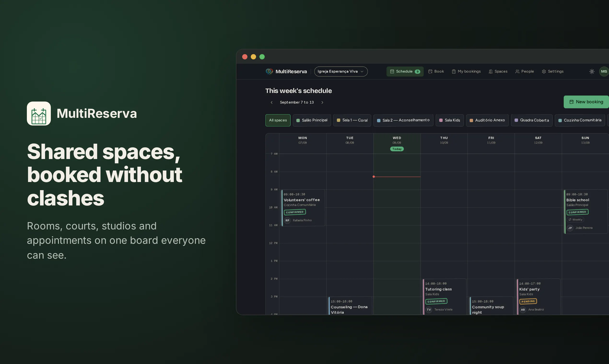The height and width of the screenshot is (364, 609).
Task: Click the New booking button
Action: (x=586, y=102)
